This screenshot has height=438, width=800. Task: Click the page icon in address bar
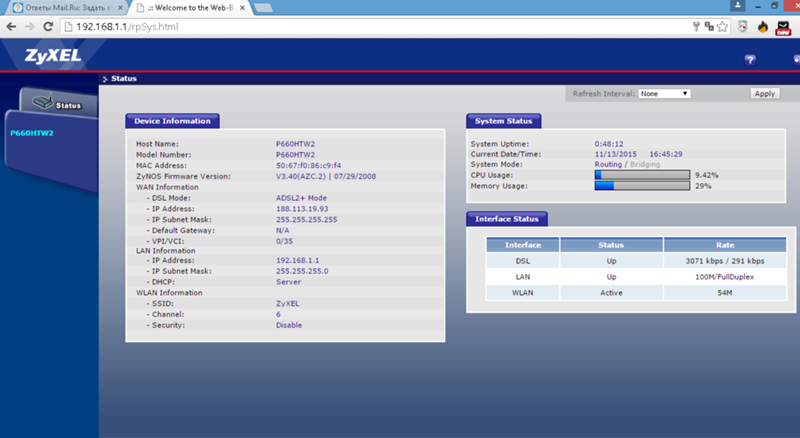click(68, 27)
